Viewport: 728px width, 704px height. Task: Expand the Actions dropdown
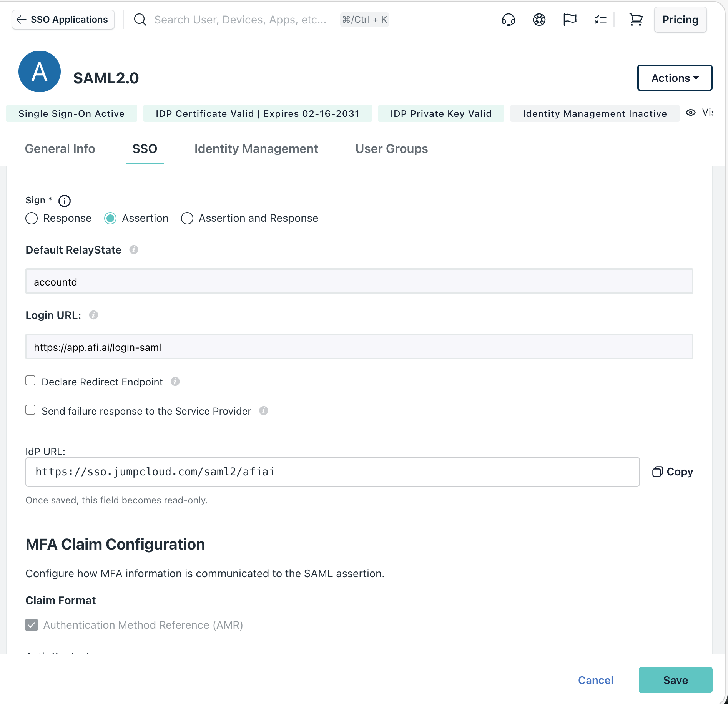[675, 78]
